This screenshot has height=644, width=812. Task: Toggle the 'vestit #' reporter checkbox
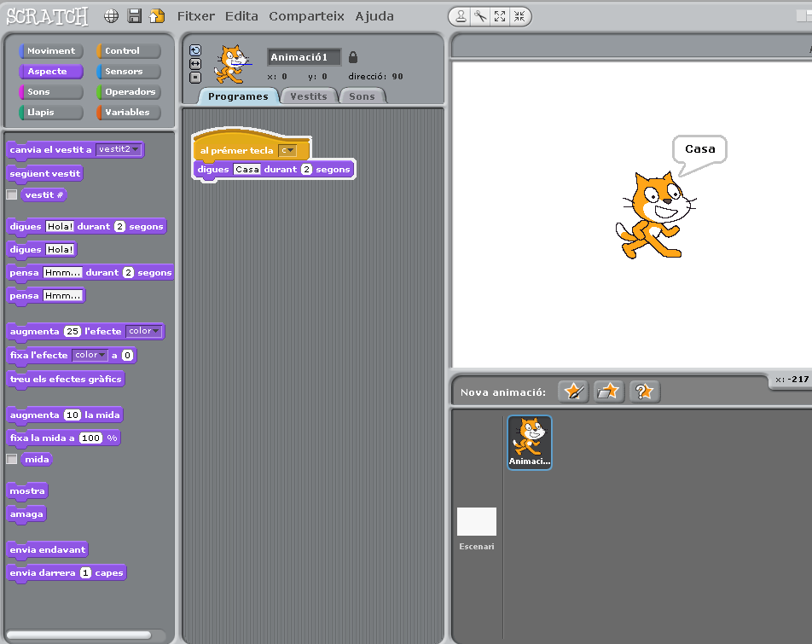pyautogui.click(x=11, y=194)
